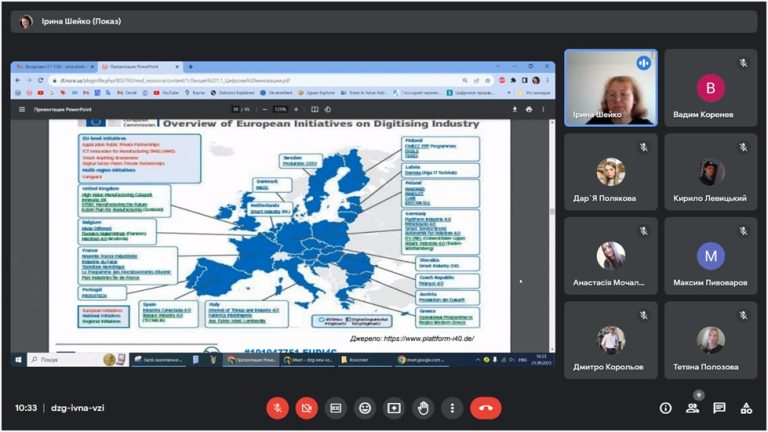Viewport: 768px width, 432px height.
Task: Click the PDF zoom percentage field
Action: pyautogui.click(x=280, y=109)
